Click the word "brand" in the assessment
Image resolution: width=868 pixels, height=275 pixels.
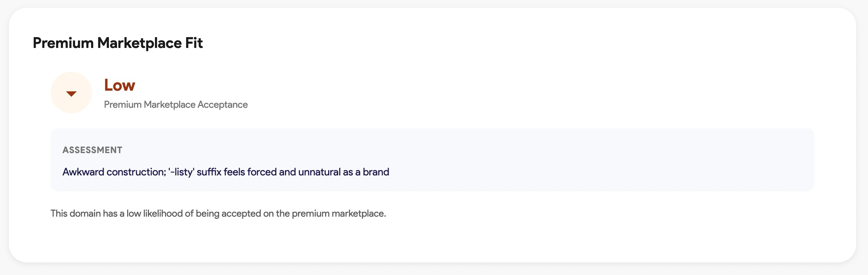(376, 172)
